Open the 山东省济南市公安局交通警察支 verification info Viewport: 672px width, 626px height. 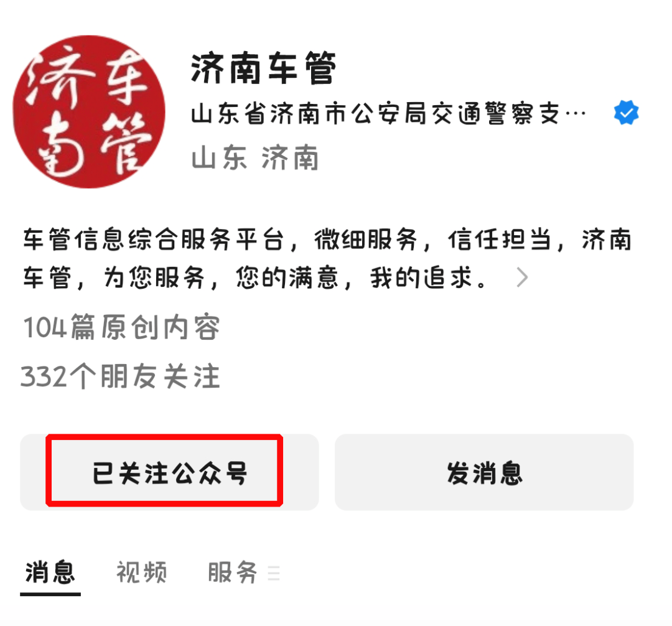coord(375,113)
